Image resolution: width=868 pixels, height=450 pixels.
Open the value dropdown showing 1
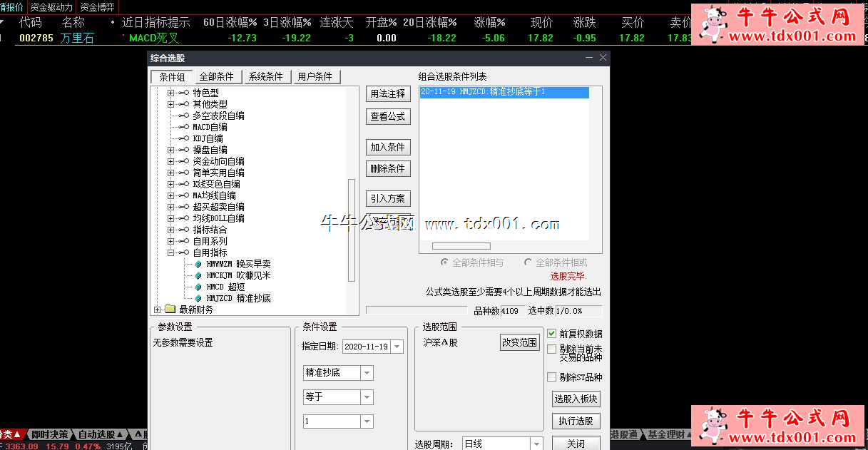click(x=367, y=421)
